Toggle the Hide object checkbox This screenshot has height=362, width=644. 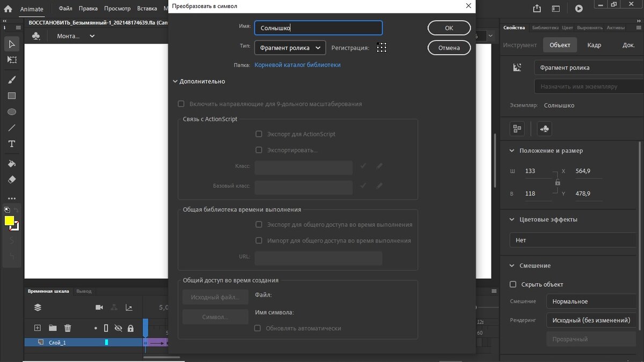point(513,284)
